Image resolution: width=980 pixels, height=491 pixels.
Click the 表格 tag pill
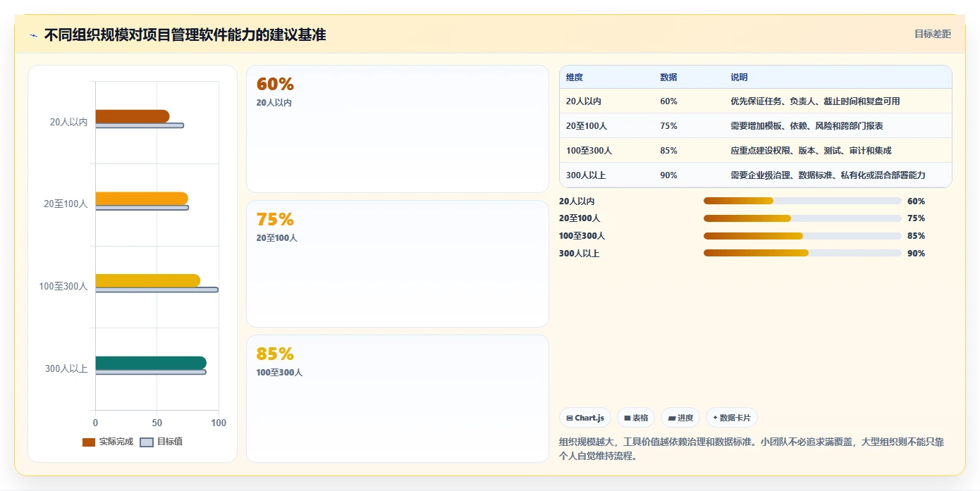[x=636, y=418]
